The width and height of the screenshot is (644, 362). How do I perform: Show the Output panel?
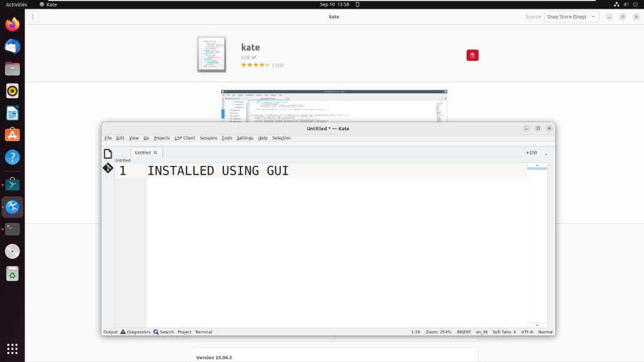(x=110, y=332)
